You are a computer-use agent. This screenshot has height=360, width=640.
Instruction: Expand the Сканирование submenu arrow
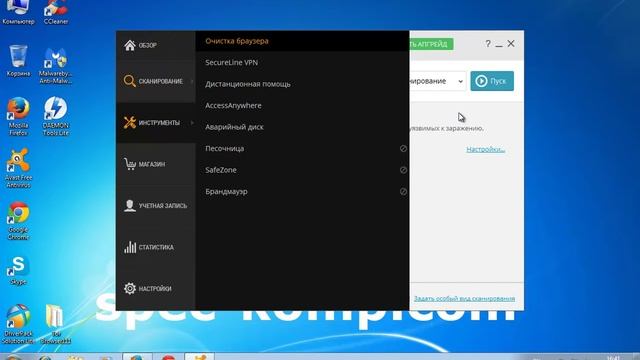click(x=192, y=81)
